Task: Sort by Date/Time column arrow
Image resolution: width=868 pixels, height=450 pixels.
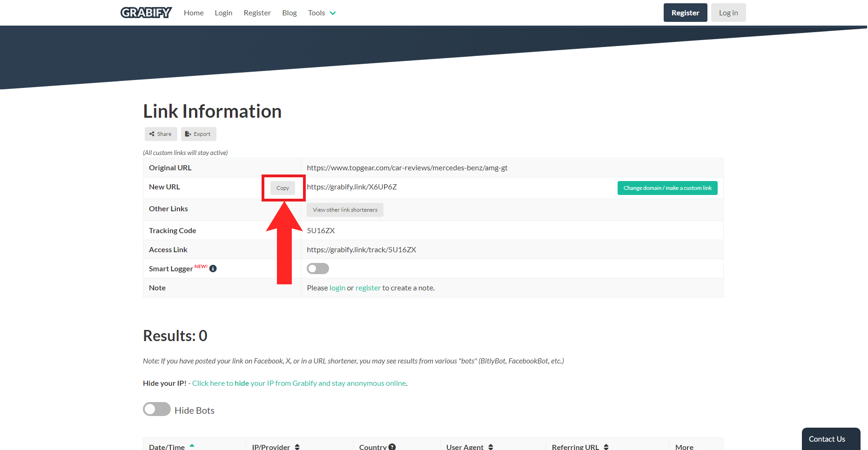Action: [x=192, y=446]
